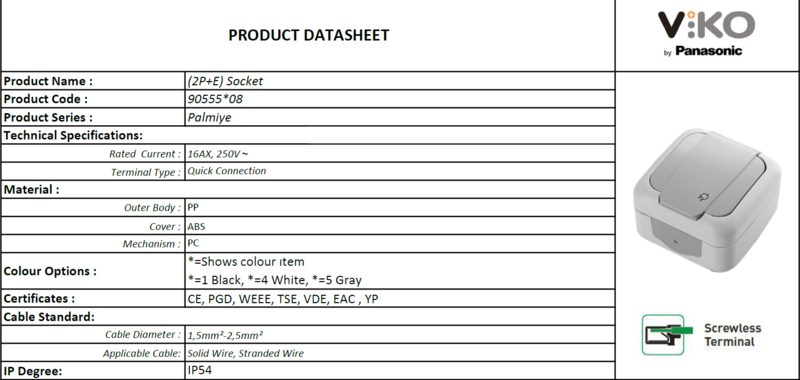
Task: Select the Outer Body PP cell
Action: click(x=400, y=208)
